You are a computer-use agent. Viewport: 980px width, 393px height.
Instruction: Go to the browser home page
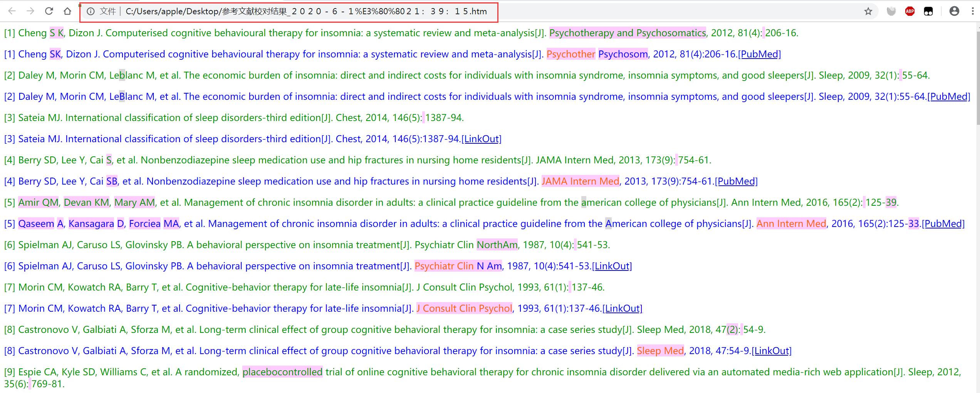(x=67, y=11)
